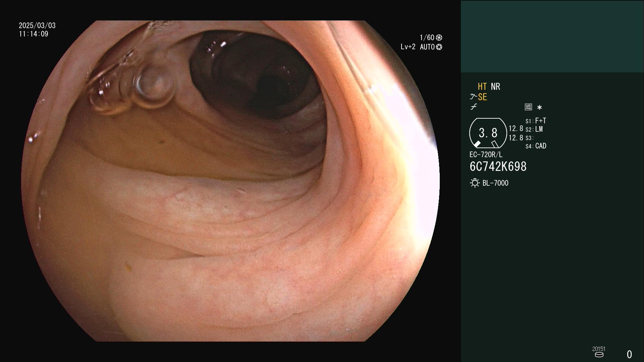Image resolution: width=644 pixels, height=362 pixels.
Task: Click the scope model EC-720R/L
Action: pyautogui.click(x=486, y=155)
